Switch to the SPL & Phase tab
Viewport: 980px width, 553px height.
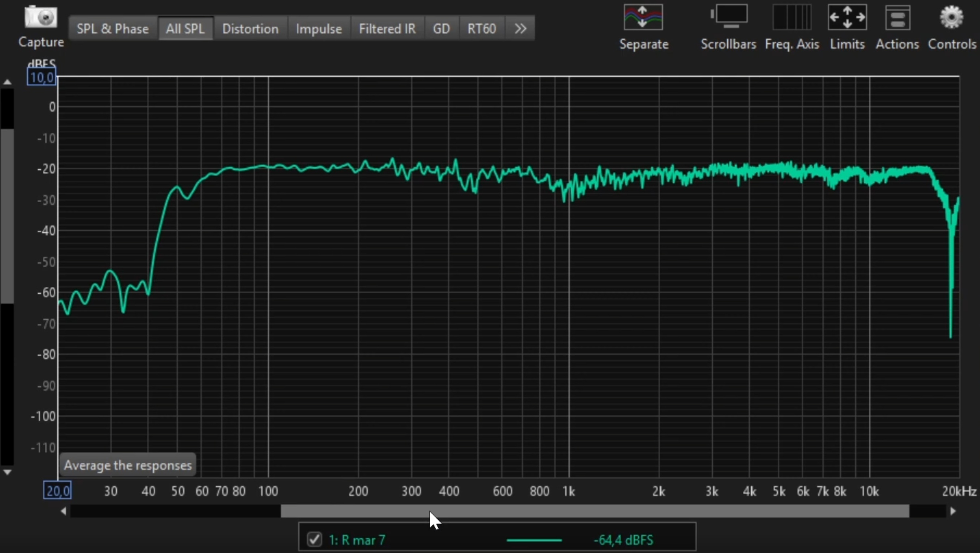click(112, 29)
